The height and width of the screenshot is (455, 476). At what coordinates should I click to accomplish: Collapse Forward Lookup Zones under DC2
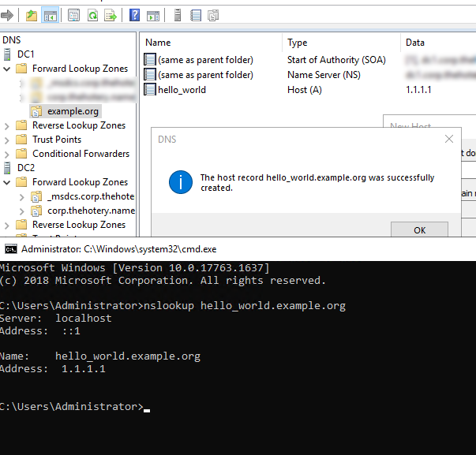7,182
